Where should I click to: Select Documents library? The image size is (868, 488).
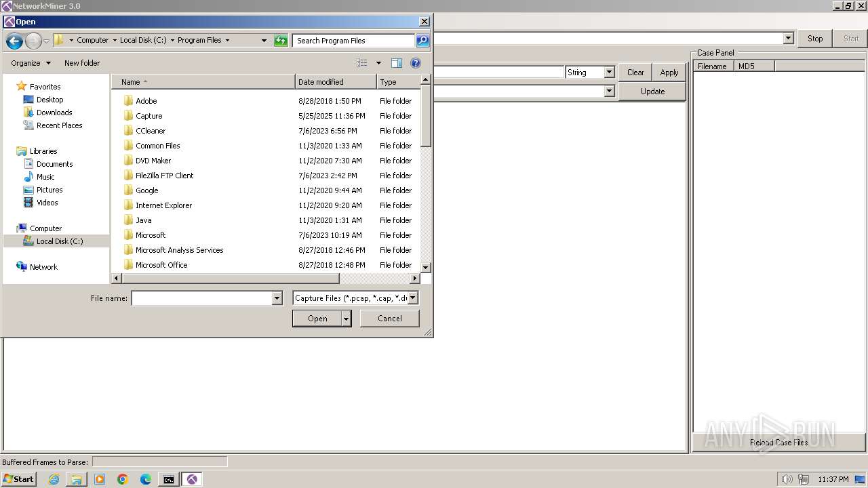tap(54, 164)
